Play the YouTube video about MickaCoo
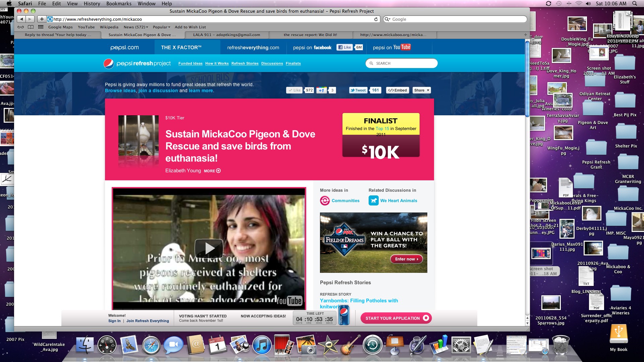Image resolution: width=644 pixels, height=362 pixels. 209,248
